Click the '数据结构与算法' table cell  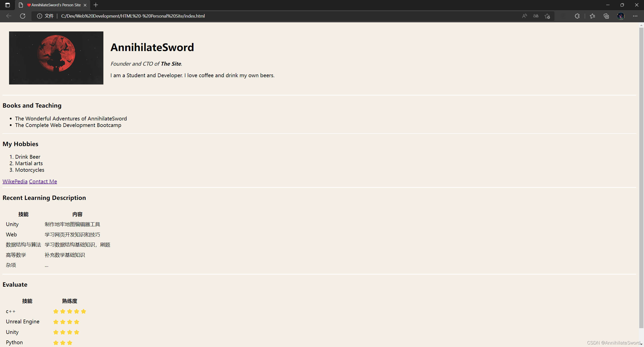point(23,245)
